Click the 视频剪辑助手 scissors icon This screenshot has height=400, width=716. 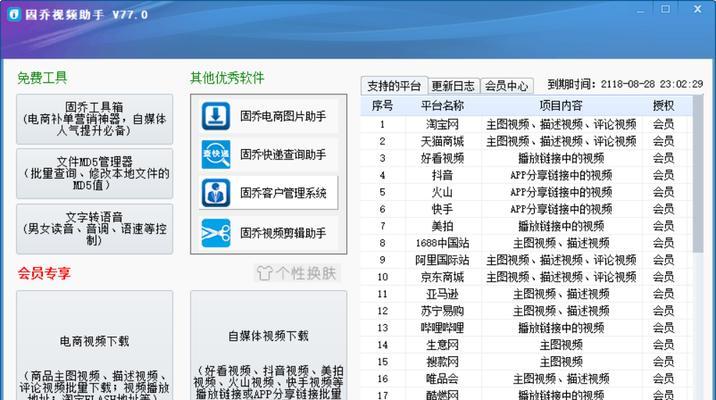216,233
